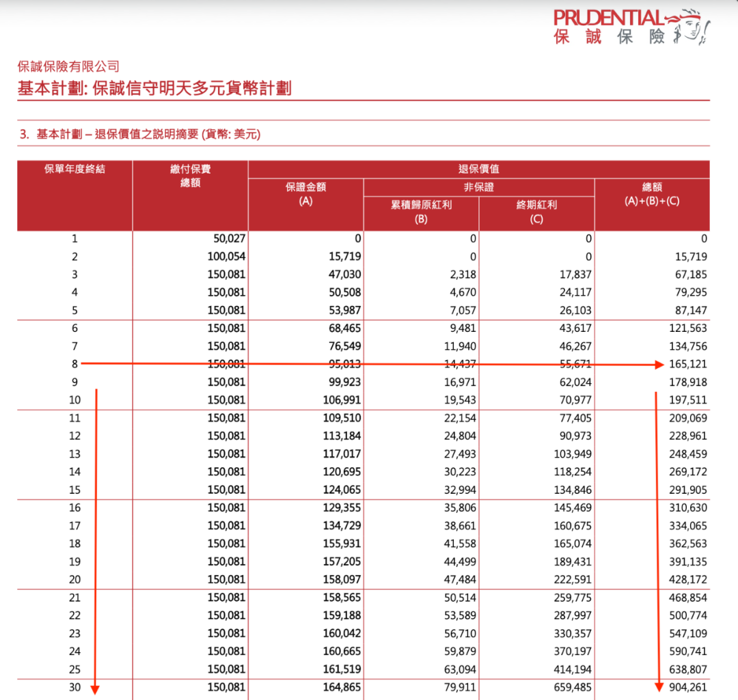Click the 保誠保險有限公司 company name
Image resolution: width=738 pixels, height=700 pixels.
68,66
